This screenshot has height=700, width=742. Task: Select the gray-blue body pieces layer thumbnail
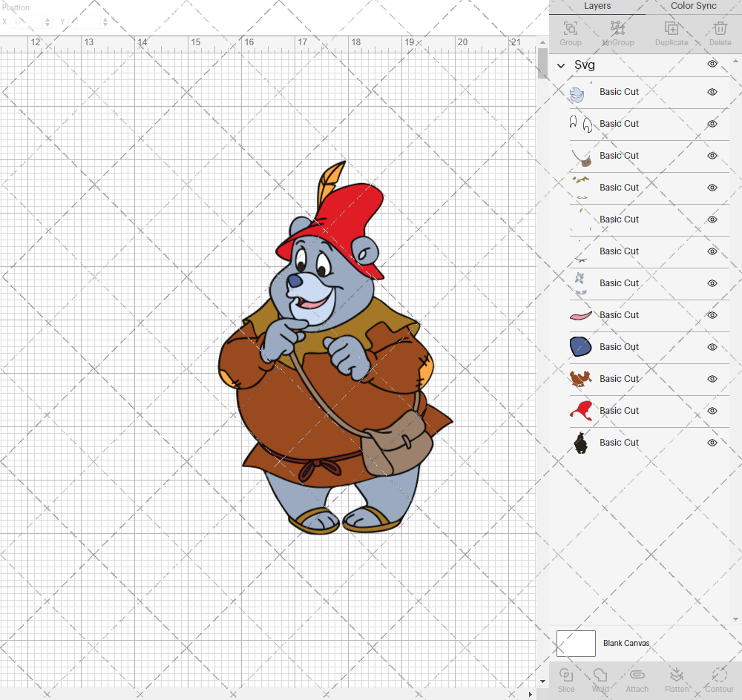[581, 283]
